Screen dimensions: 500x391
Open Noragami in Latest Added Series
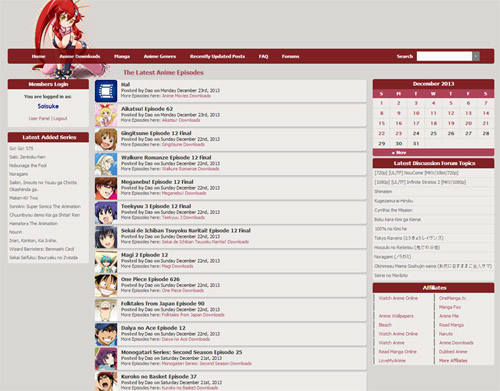pyautogui.click(x=19, y=174)
